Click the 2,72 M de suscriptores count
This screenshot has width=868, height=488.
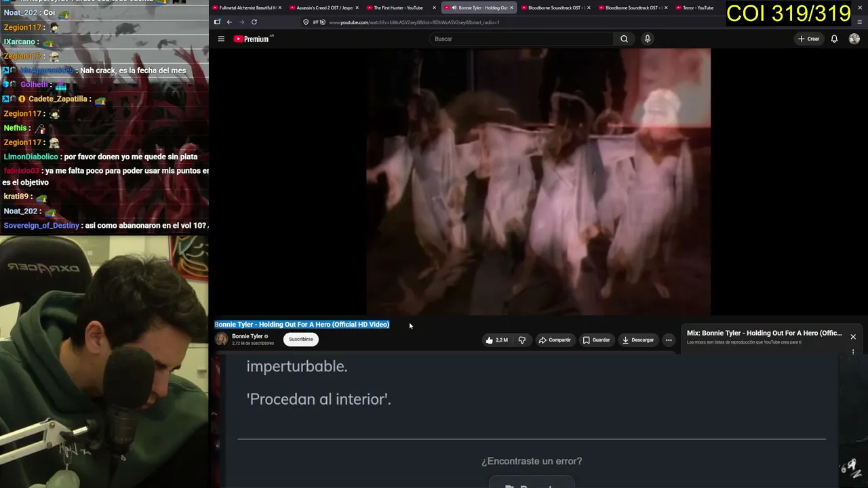tap(253, 344)
